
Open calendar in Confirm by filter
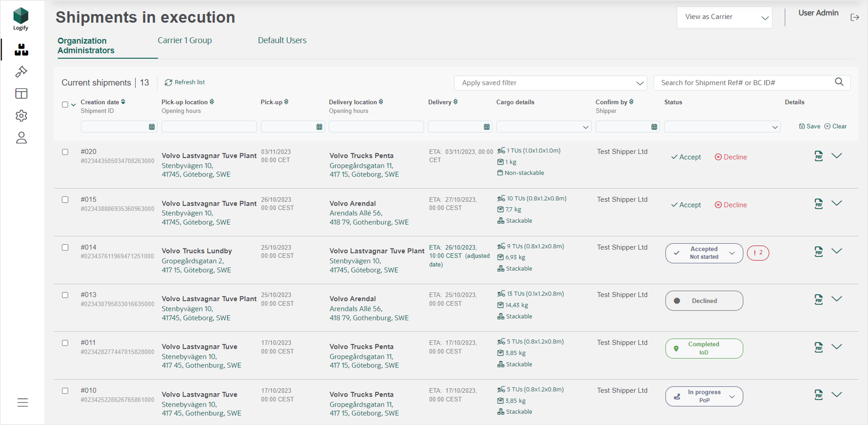(654, 127)
